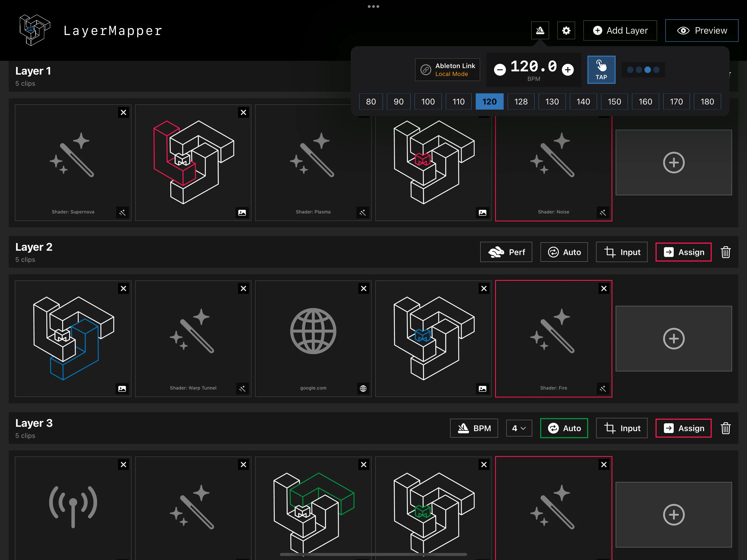The image size is (747, 560).
Task: Select the 180 BPM preset
Action: [707, 101]
